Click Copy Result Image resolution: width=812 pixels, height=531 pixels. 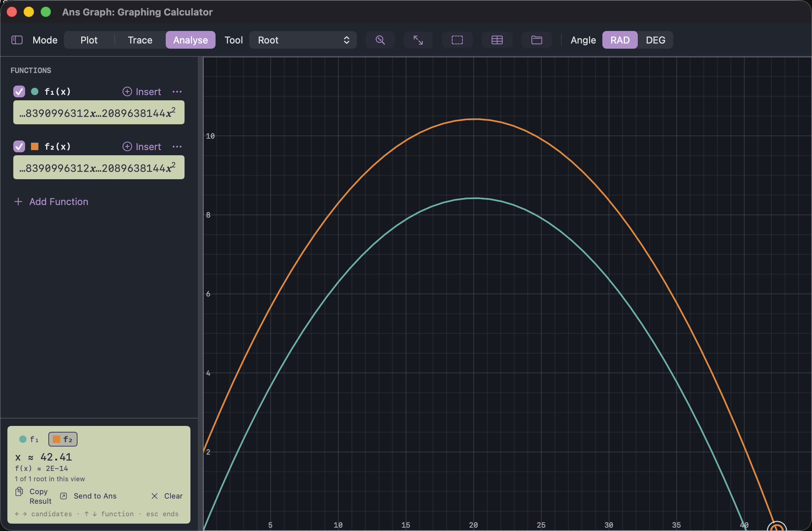coord(33,496)
